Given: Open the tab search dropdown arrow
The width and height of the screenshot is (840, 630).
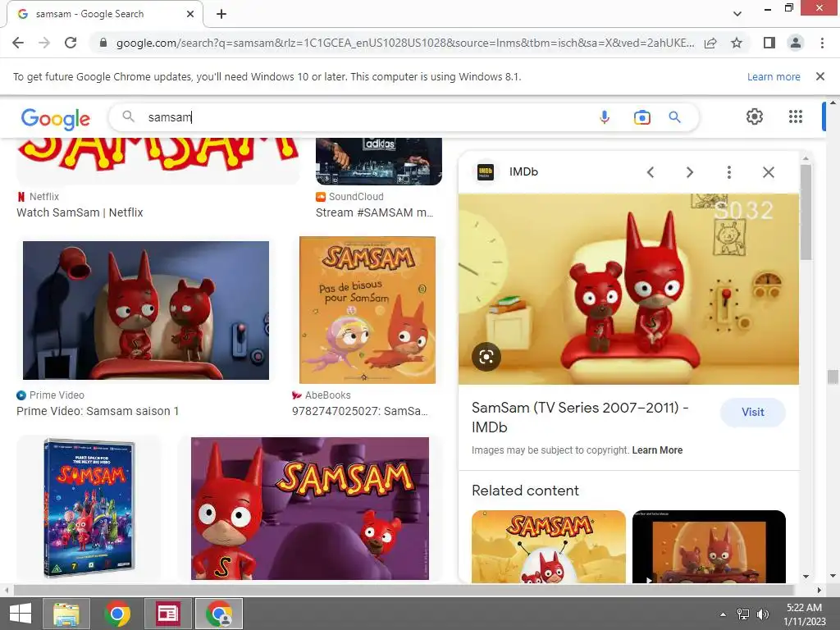Looking at the screenshot, I should (737, 14).
